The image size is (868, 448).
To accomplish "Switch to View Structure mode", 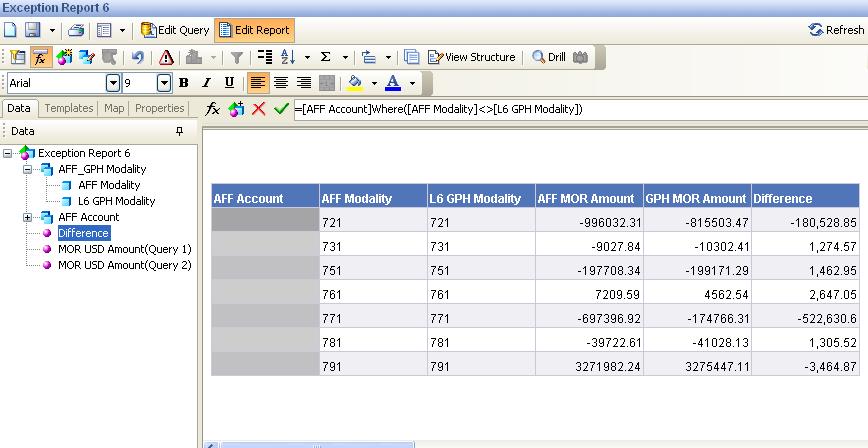I will tap(472, 57).
